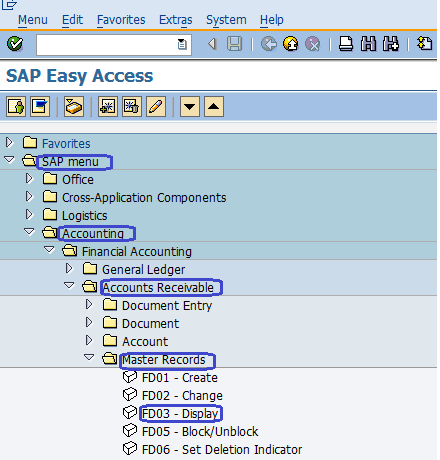Select FD03 - Display transaction
Image resolution: width=440 pixels, height=460 pixels.
(180, 414)
